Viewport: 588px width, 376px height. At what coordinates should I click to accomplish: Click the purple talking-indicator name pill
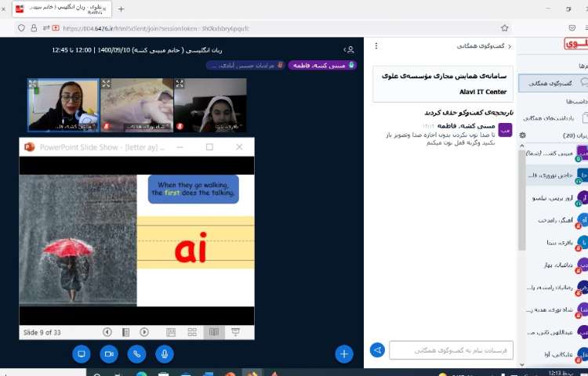tap(322, 65)
